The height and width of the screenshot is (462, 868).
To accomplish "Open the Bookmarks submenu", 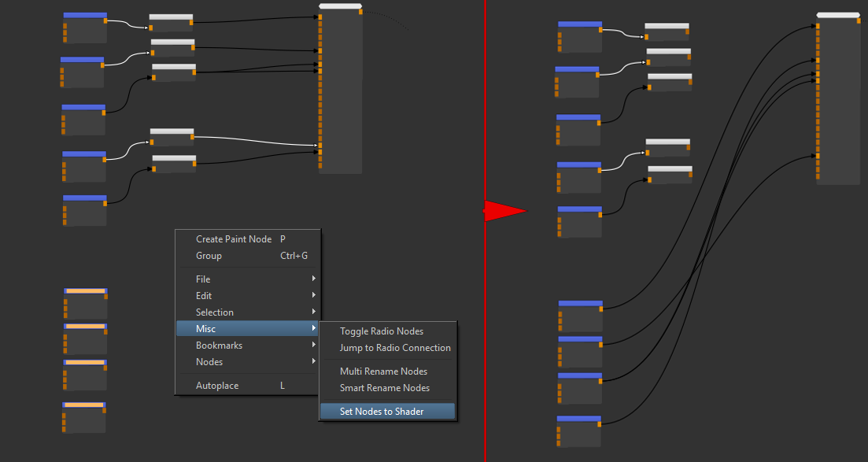I will 219,346.
